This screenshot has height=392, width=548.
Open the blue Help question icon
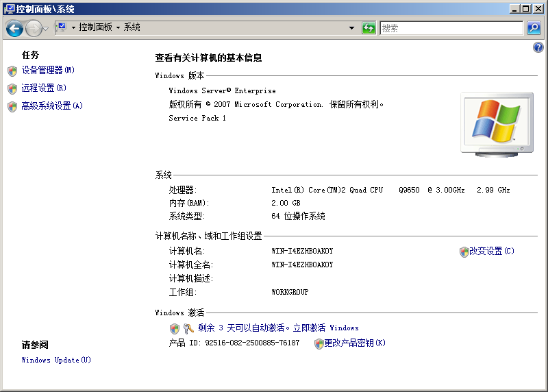[538, 47]
